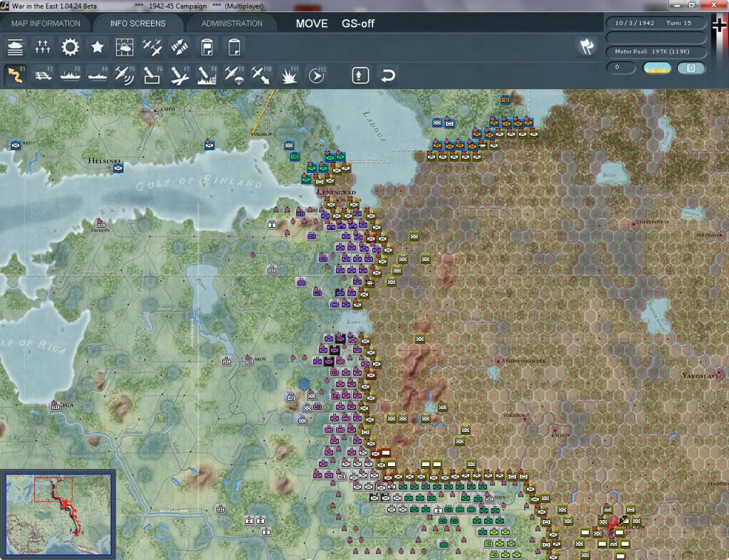Open the Administration tab
The image size is (729, 560).
click(231, 23)
